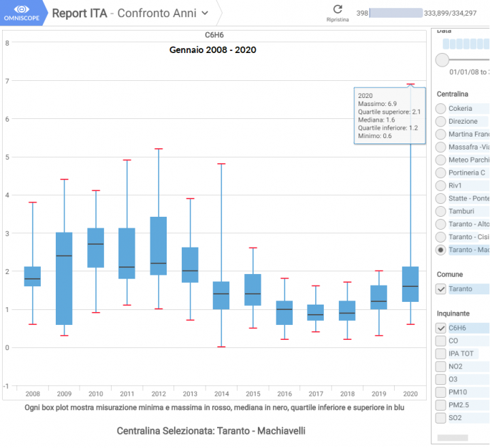Click the Ripristina reset icon
Image resolution: width=490 pixels, height=448 pixels.
tap(338, 10)
